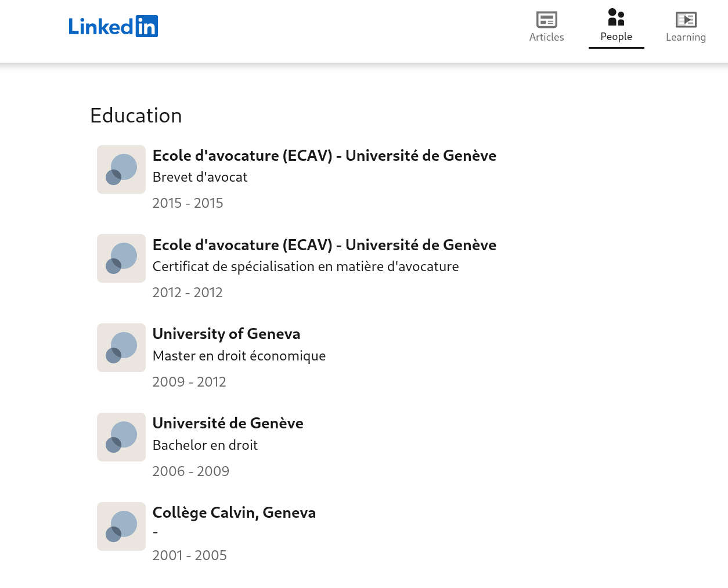Image resolution: width=728 pixels, height=588 pixels.
Task: Click the 2006 - 2009 date range
Action: [190, 471]
